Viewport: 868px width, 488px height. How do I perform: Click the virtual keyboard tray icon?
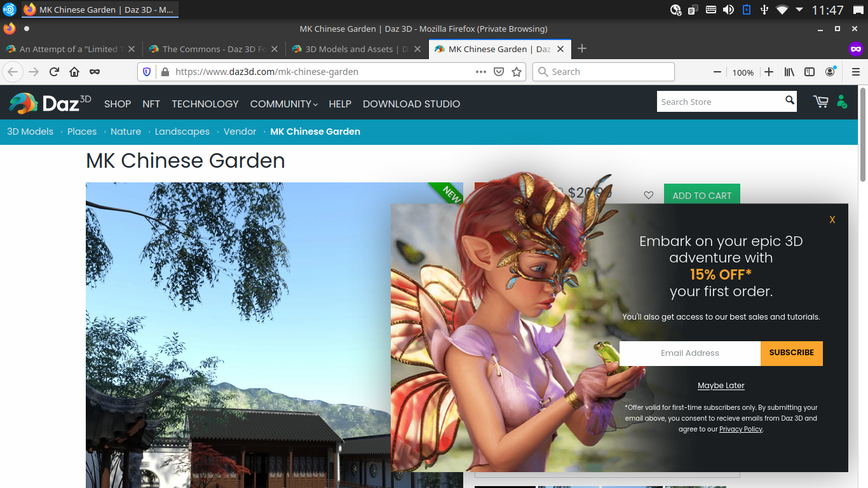711,10
